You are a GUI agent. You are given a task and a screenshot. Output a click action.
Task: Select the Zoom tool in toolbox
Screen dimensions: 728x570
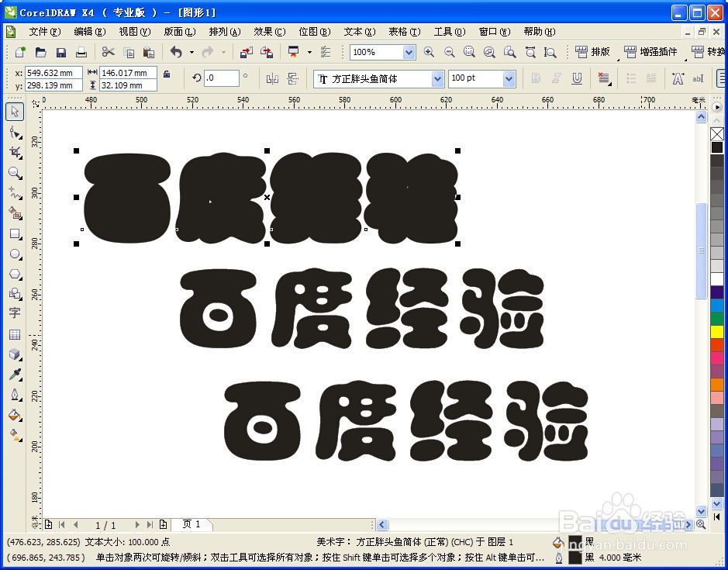tap(15, 173)
